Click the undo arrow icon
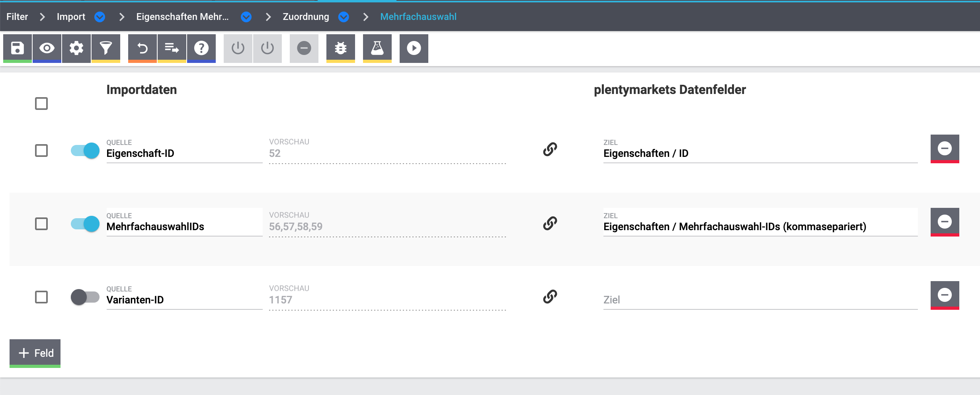Screen dimensions: 980x395 pos(143,48)
